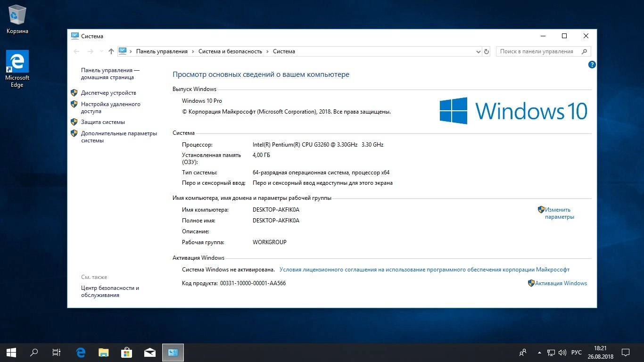Click Активация Windows link

pyautogui.click(x=561, y=283)
